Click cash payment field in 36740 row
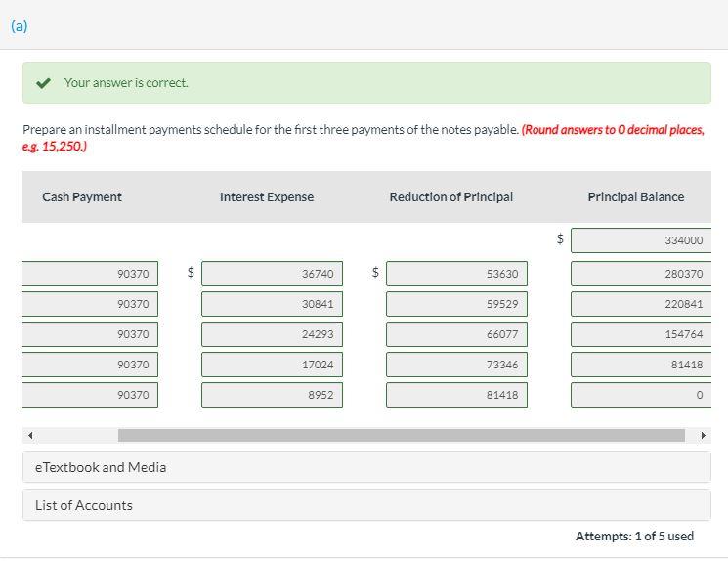 click(91, 274)
